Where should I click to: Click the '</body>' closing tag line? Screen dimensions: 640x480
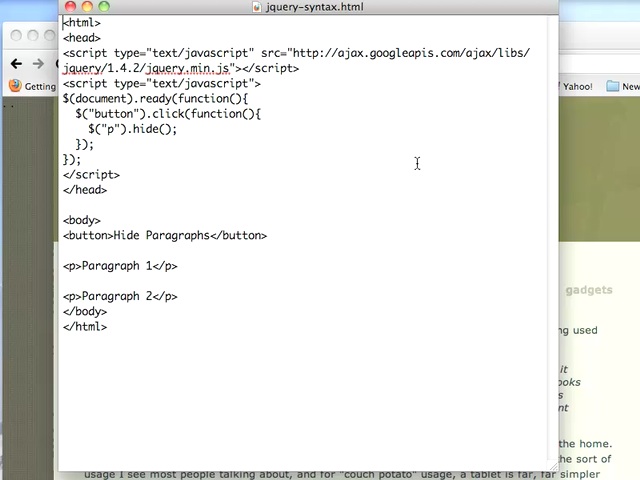(x=85, y=311)
